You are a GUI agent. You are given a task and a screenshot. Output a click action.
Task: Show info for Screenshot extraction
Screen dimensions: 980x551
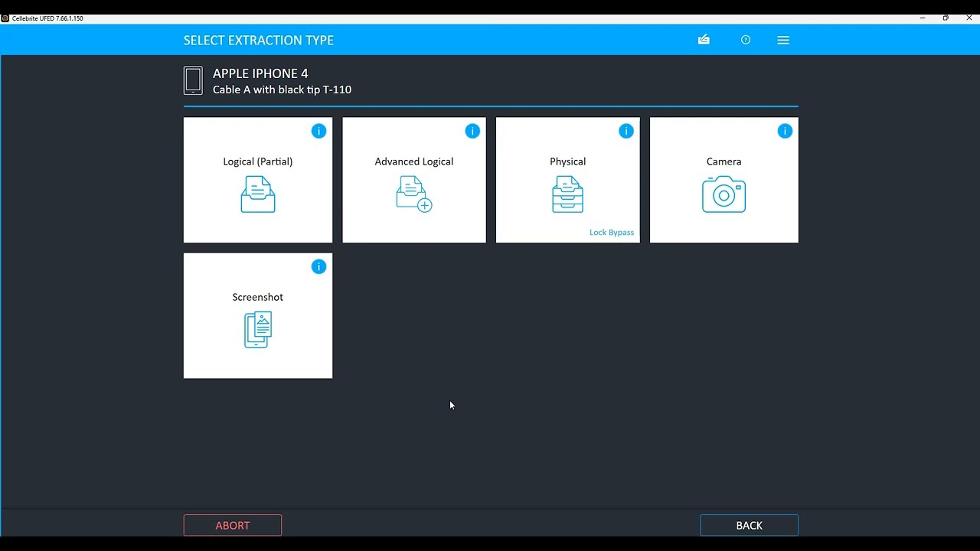(318, 266)
